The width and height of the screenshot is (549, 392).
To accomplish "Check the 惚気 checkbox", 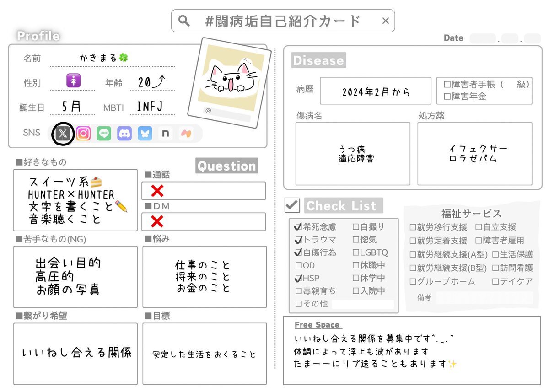I will coord(356,240).
